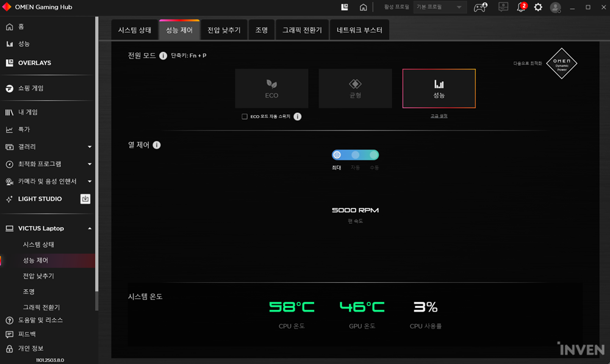Switch to the 그래픽 전환기 tab
Screen dimensions: 610x364
pyautogui.click(x=303, y=30)
